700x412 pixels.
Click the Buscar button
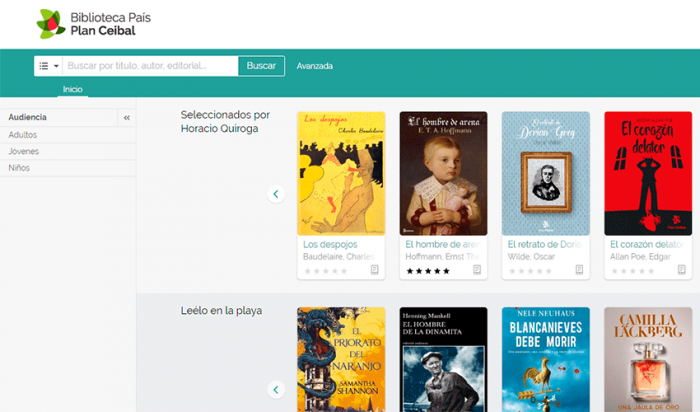point(261,66)
